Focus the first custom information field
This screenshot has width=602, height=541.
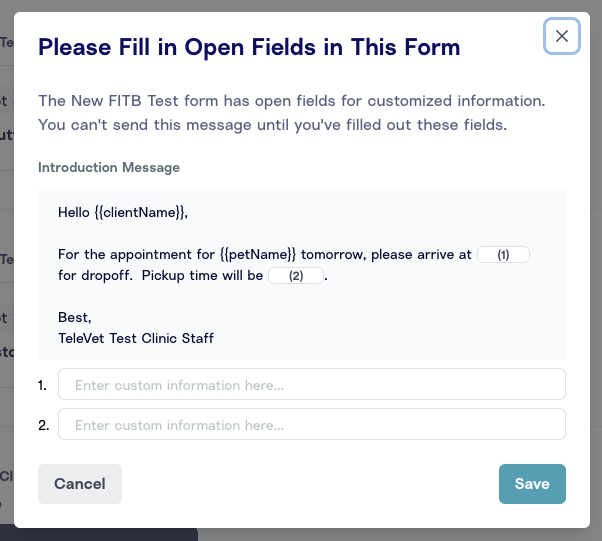[x=312, y=385]
